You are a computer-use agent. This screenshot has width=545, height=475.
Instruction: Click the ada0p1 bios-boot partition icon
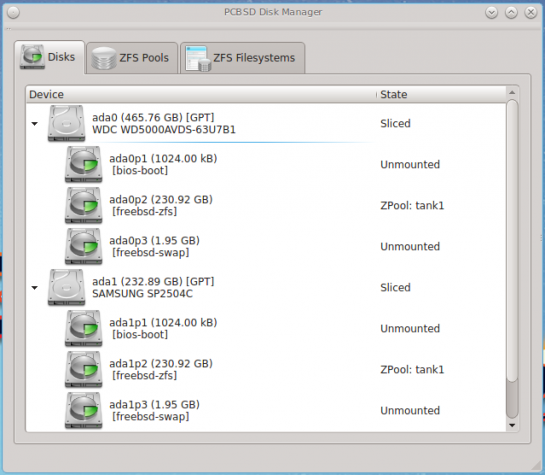[83, 164]
